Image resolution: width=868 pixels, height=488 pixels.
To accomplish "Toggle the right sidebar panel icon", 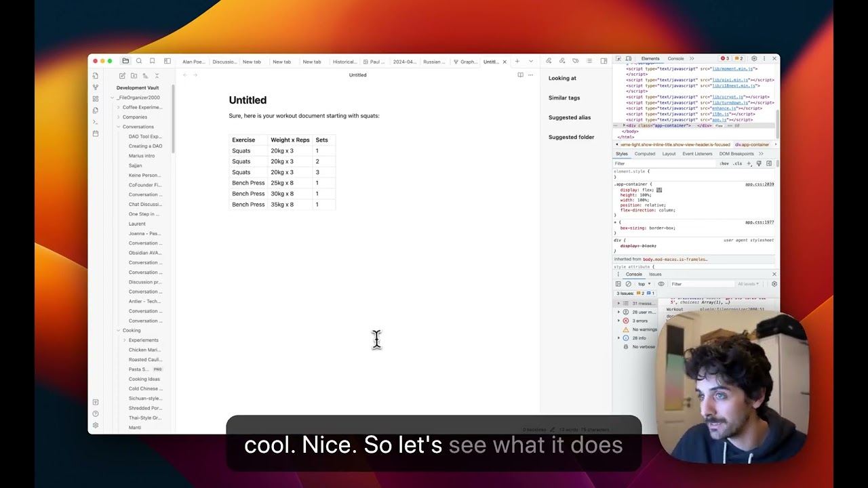I will tap(604, 61).
